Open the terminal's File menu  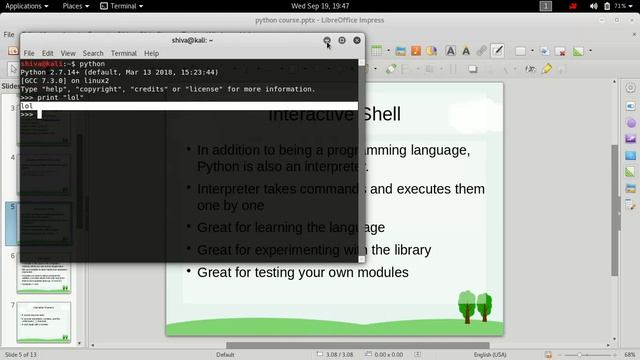29,53
